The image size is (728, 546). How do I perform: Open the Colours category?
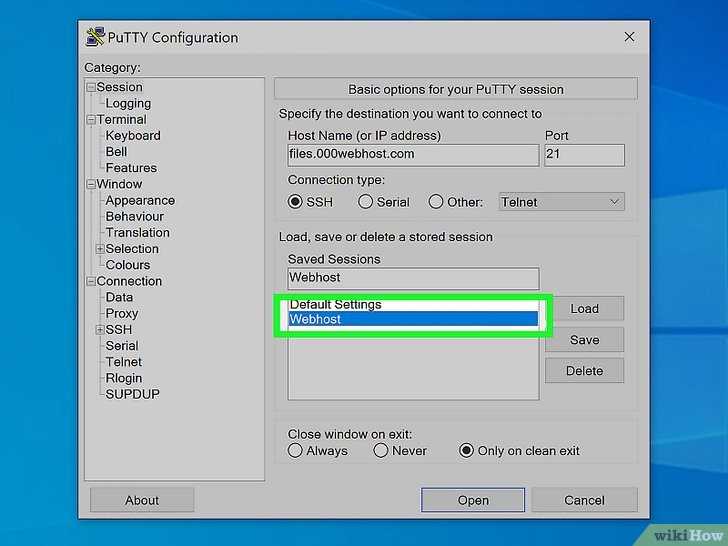(x=128, y=265)
